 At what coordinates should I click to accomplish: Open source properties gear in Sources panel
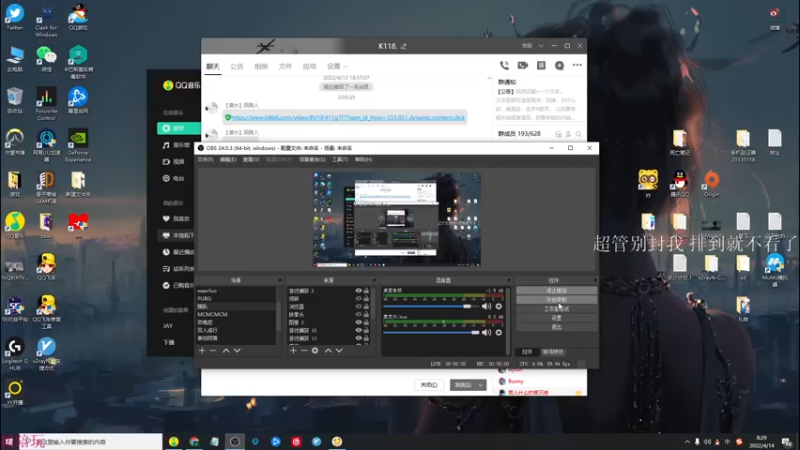point(315,351)
